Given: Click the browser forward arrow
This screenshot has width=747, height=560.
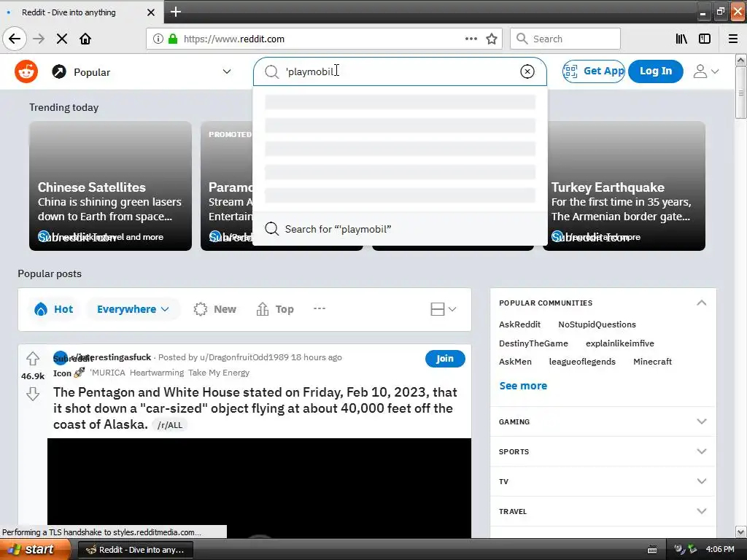Looking at the screenshot, I should pos(39,39).
